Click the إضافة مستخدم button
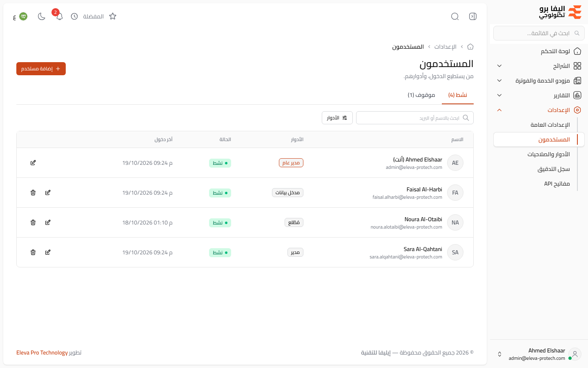The width and height of the screenshot is (588, 368). click(x=41, y=69)
